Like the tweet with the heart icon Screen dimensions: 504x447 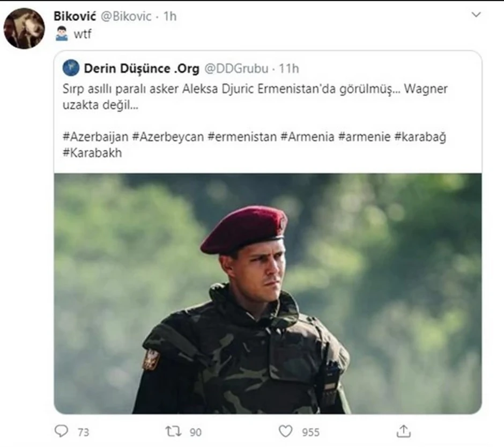click(x=286, y=431)
